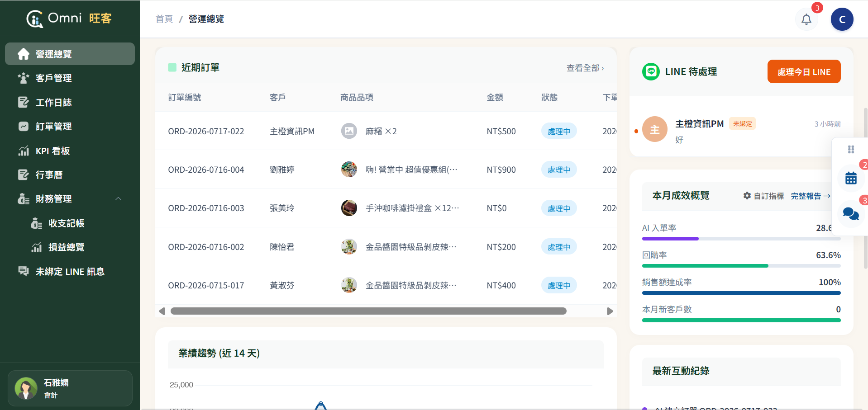
Task: Click customer name 張美玲
Action: pyautogui.click(x=282, y=208)
